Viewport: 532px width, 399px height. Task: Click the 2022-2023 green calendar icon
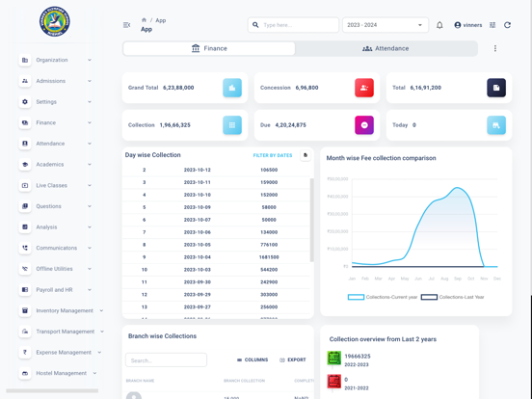tap(333, 359)
